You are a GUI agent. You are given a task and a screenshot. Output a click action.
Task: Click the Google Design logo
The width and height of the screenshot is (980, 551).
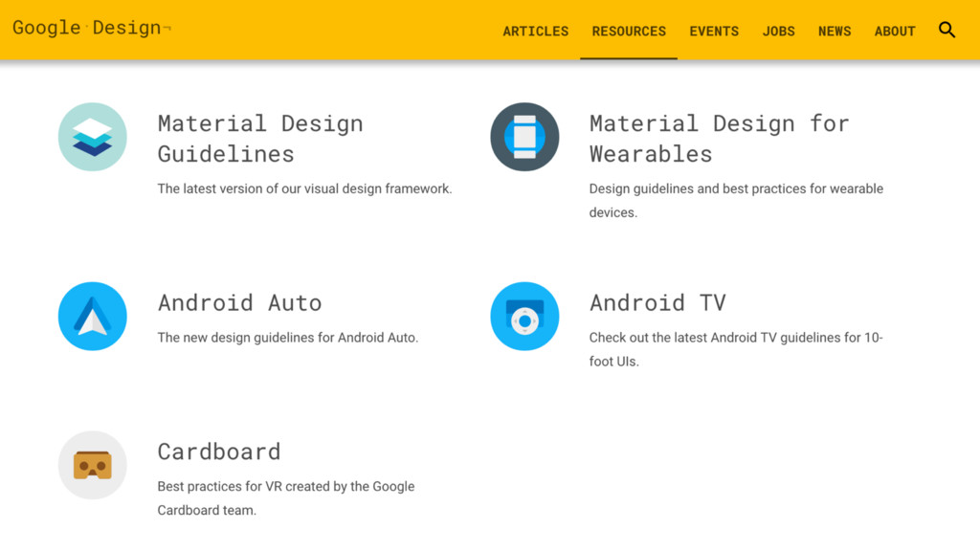pyautogui.click(x=92, y=28)
